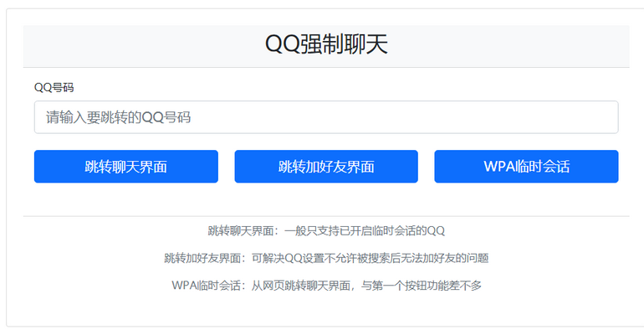644x330 pixels.
Task: Select the QQ强制聊天 page heading
Action: coord(326,44)
